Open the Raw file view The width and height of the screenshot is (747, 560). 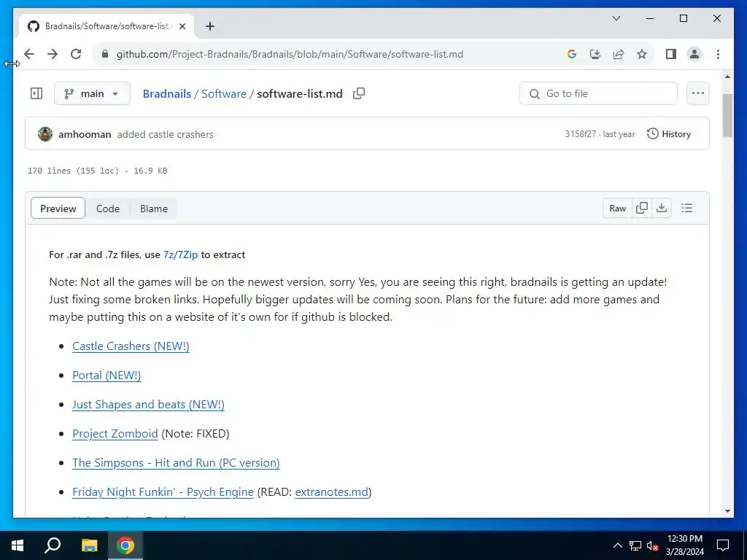[617, 208]
